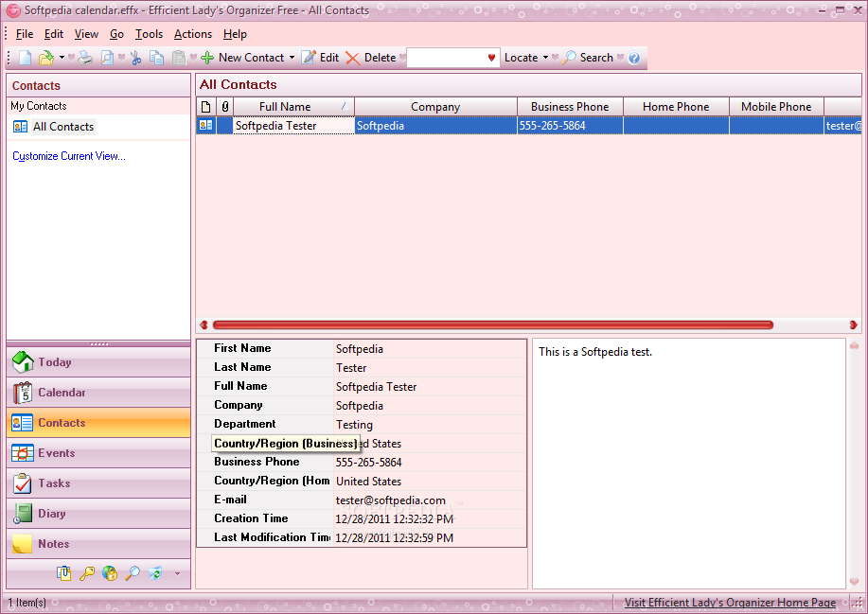Click the horizontal scrollbar right arrow
Image resolution: width=868 pixels, height=614 pixels.
(853, 325)
